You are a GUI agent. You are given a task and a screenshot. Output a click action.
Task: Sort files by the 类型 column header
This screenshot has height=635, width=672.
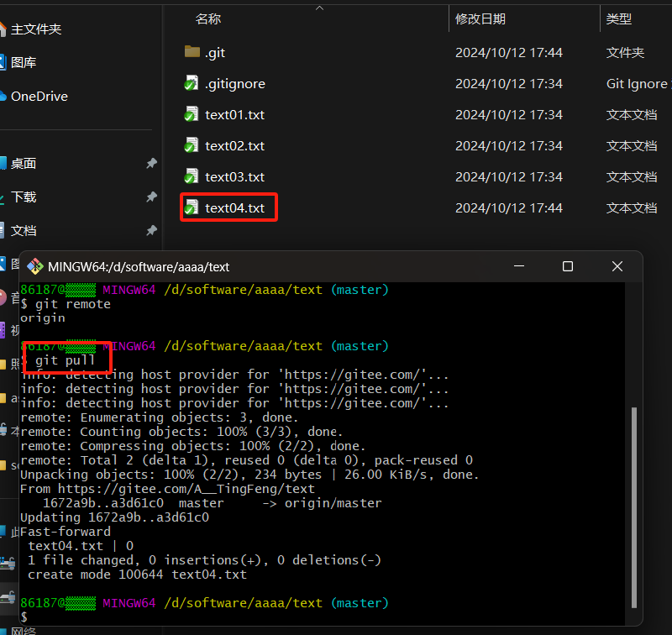[619, 18]
